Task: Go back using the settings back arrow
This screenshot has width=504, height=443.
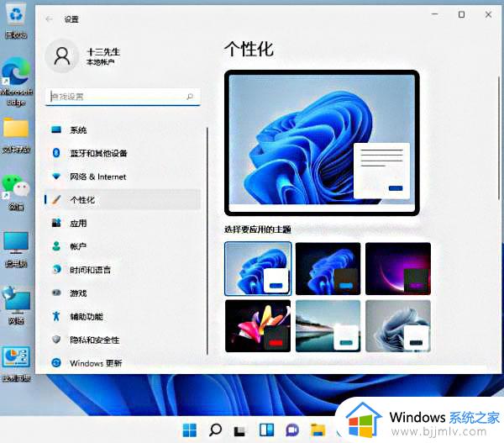Action: (50, 19)
